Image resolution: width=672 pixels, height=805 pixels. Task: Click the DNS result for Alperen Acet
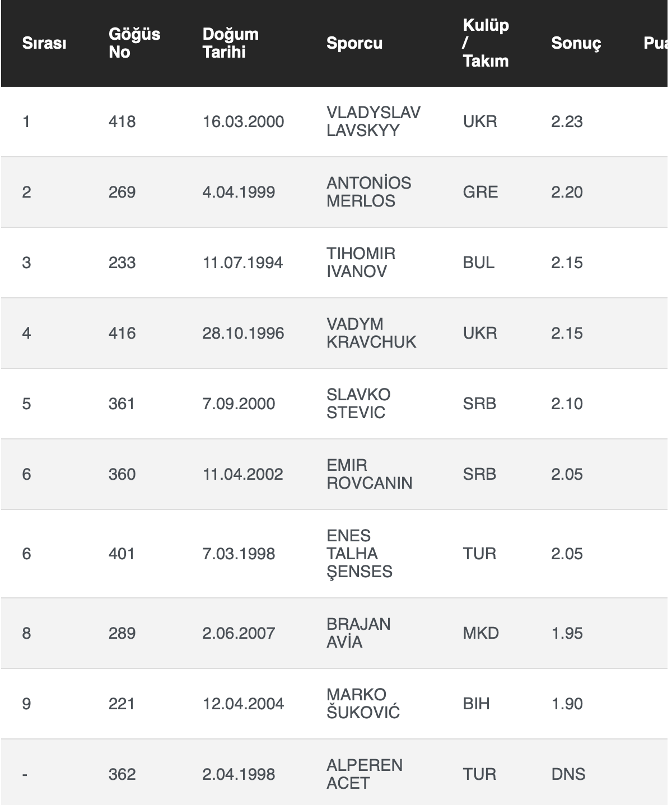568,774
